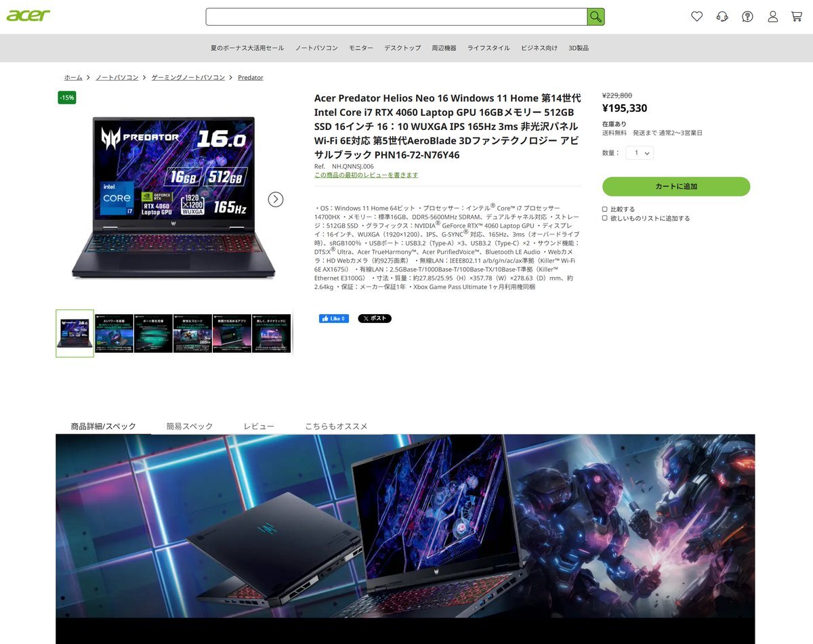Click the product title heading
The width and height of the screenshot is (813, 644).
(447, 127)
